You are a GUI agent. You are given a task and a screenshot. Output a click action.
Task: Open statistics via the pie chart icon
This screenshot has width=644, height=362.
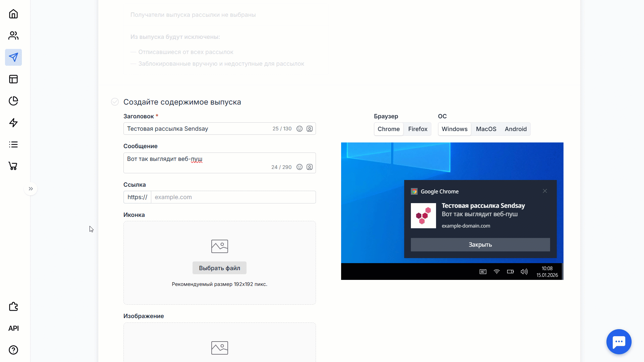(13, 101)
